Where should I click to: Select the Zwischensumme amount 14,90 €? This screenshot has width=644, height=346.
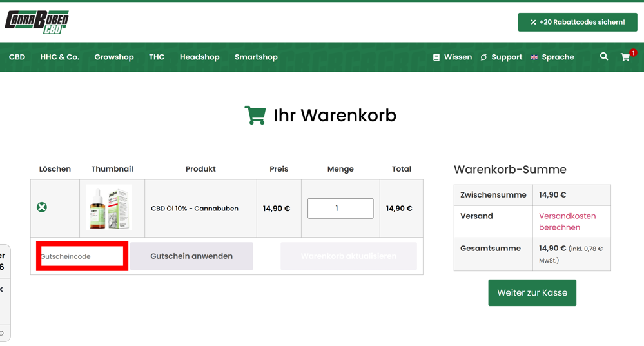(x=552, y=194)
